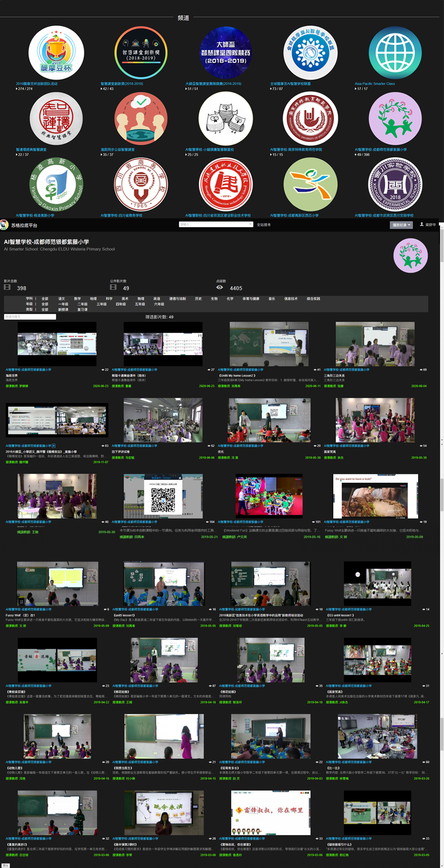Open the 大師盃 智慧課堂團隊競賽 channel icon
This screenshot has width=444, height=868.
(x=226, y=53)
